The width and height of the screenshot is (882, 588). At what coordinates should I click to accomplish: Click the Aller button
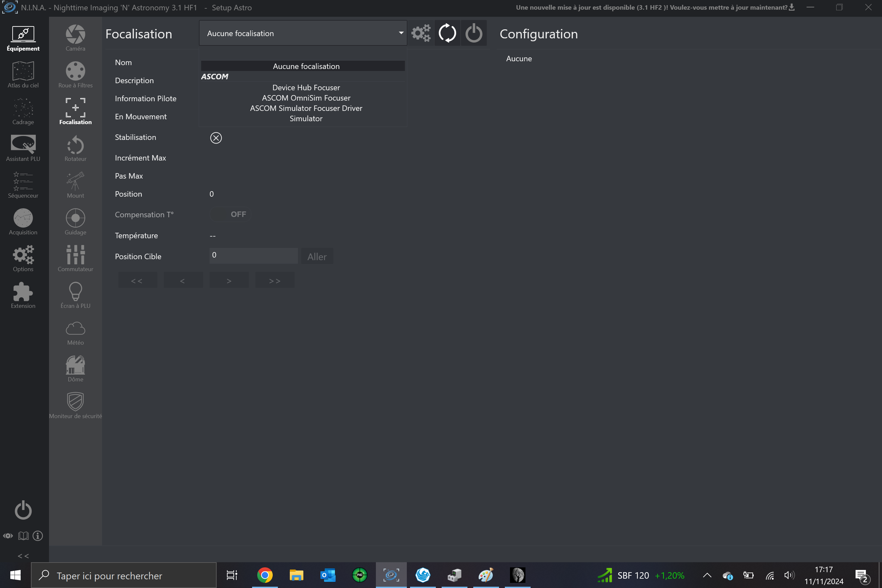317,257
